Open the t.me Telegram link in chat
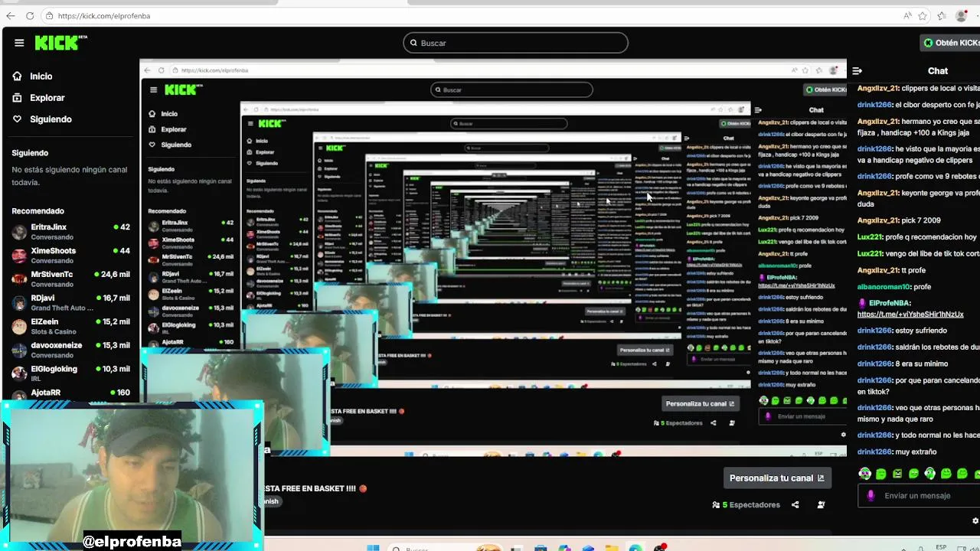The height and width of the screenshot is (551, 980). pyautogui.click(x=910, y=315)
